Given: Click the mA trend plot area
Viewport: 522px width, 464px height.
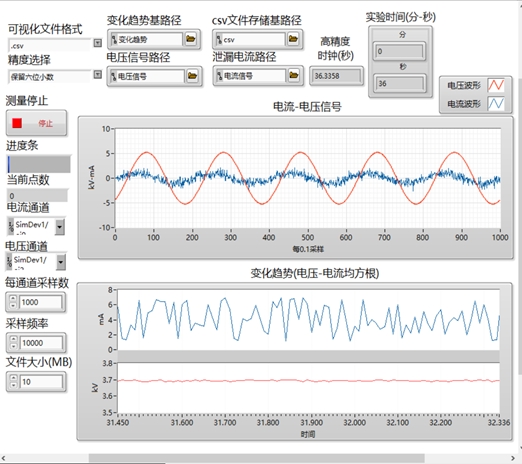Looking at the screenshot, I should 308,320.
